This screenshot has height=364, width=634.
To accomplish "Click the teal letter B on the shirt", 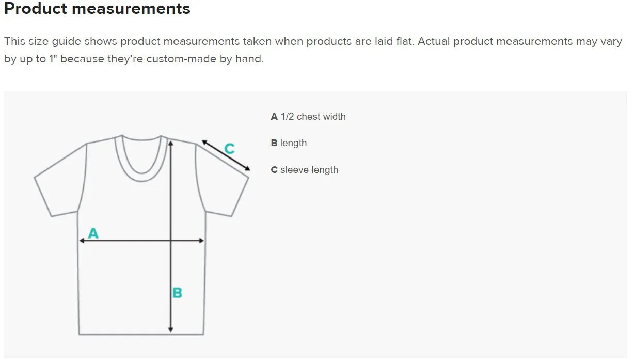I will point(177,293).
